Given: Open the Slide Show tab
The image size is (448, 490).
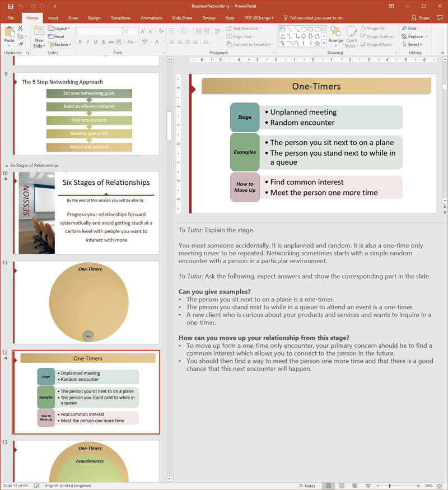Looking at the screenshot, I should click(x=182, y=18).
